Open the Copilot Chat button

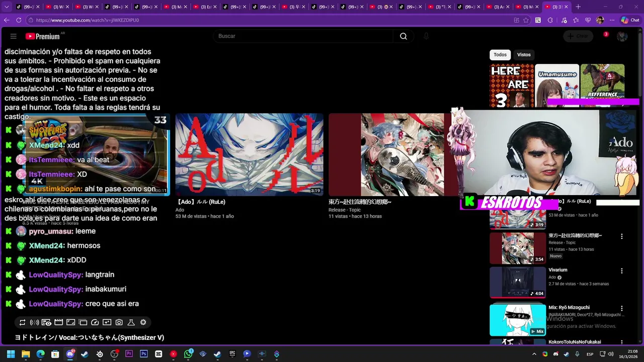630,20
